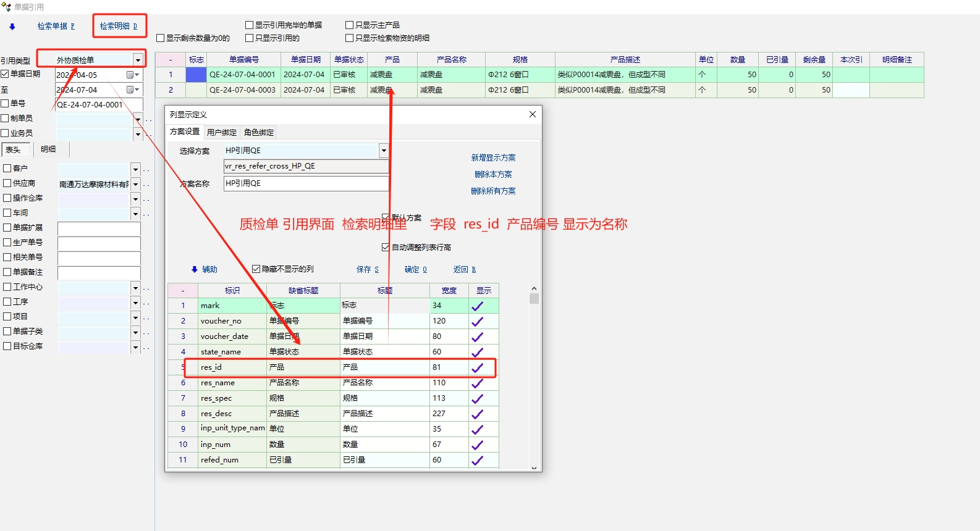Click the blue down arrow toolbar icon
This screenshot has width=980, height=531.
[12, 27]
